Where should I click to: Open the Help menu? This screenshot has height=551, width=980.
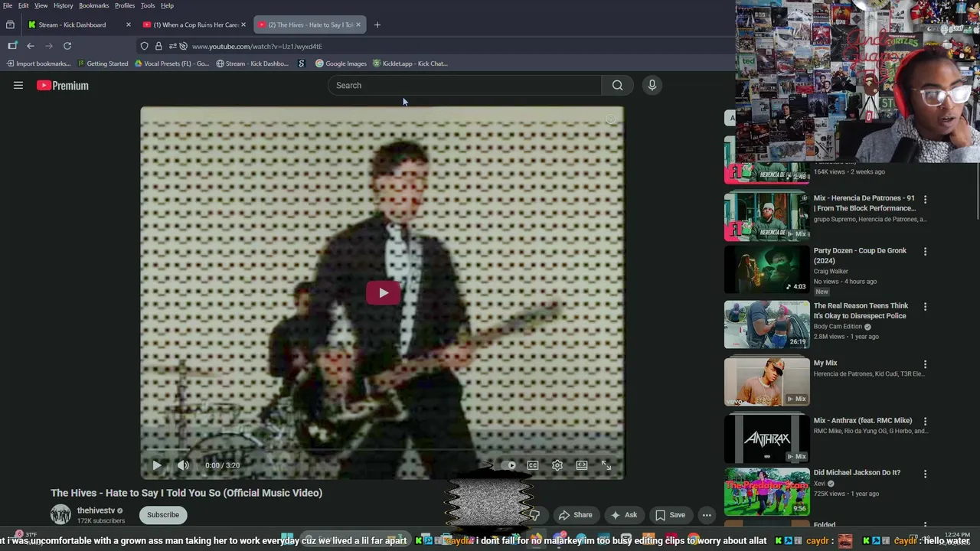point(167,5)
